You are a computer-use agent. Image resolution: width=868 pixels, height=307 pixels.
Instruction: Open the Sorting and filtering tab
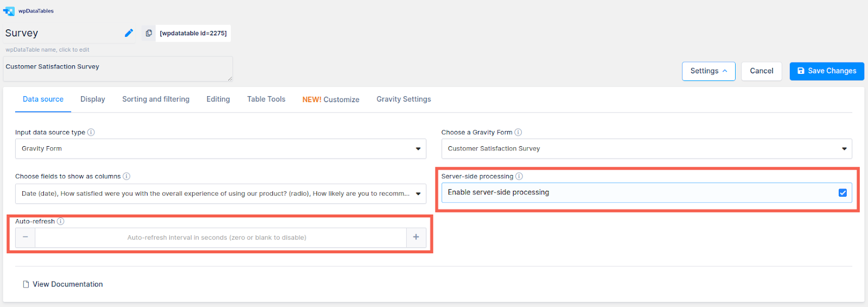tap(156, 99)
